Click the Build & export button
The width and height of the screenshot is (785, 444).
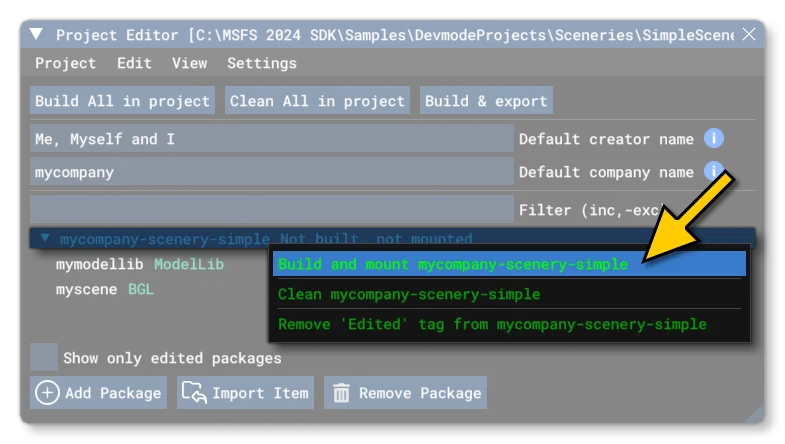pyautogui.click(x=486, y=101)
